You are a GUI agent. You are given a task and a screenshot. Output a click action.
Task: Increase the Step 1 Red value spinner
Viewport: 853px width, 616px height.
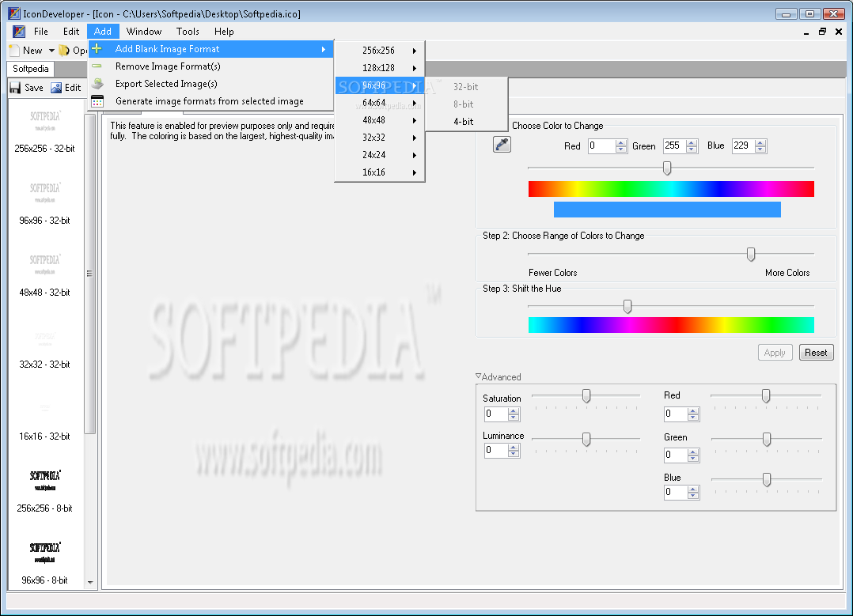click(x=621, y=142)
